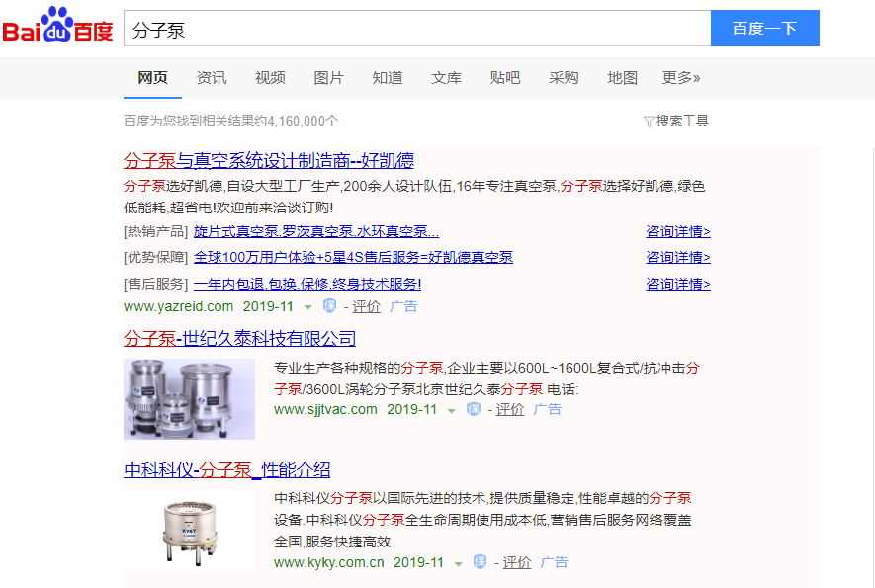Open 评价 for the kyky.com.cn result

pos(517,562)
